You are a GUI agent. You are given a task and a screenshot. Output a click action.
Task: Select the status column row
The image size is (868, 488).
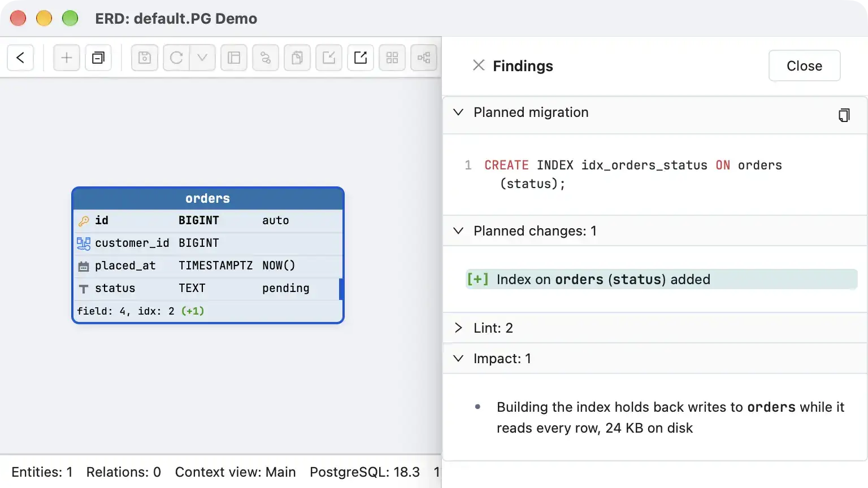point(208,289)
